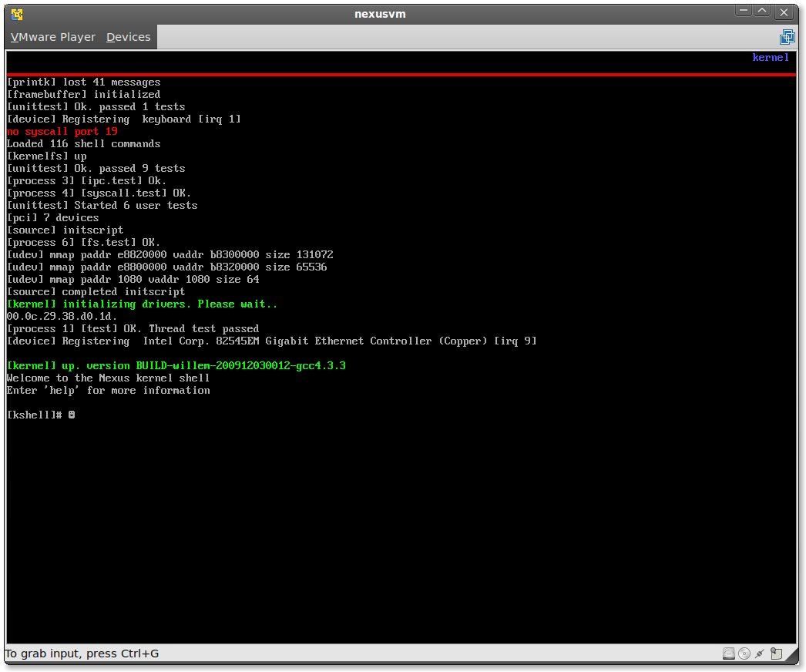Viewport: 806px width, 672px height.
Task: Click the network adapter plug icon
Action: (761, 654)
